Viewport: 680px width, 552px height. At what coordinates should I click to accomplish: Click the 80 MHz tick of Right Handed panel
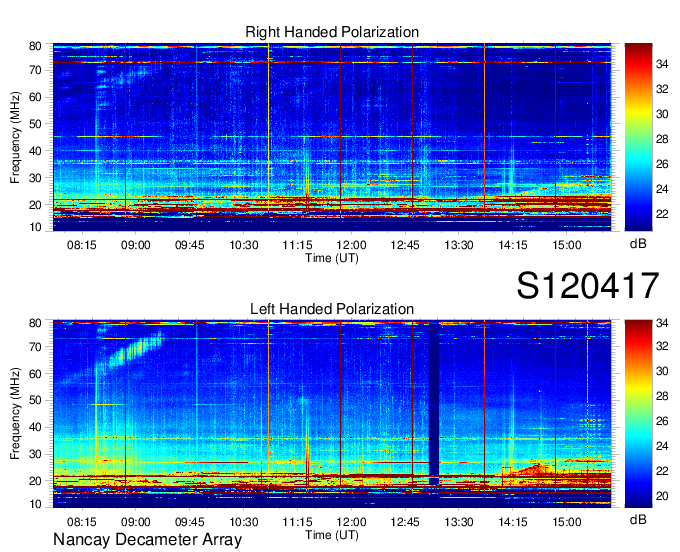35,46
